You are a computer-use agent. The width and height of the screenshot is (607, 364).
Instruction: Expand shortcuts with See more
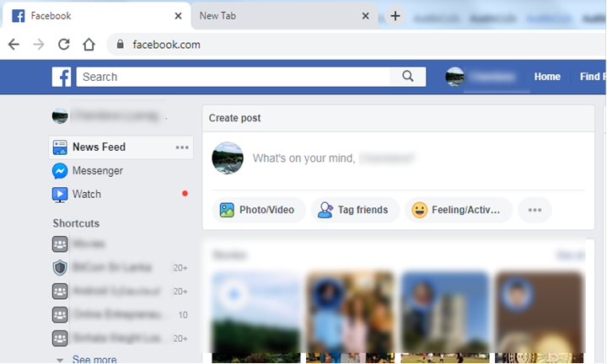coord(94,359)
